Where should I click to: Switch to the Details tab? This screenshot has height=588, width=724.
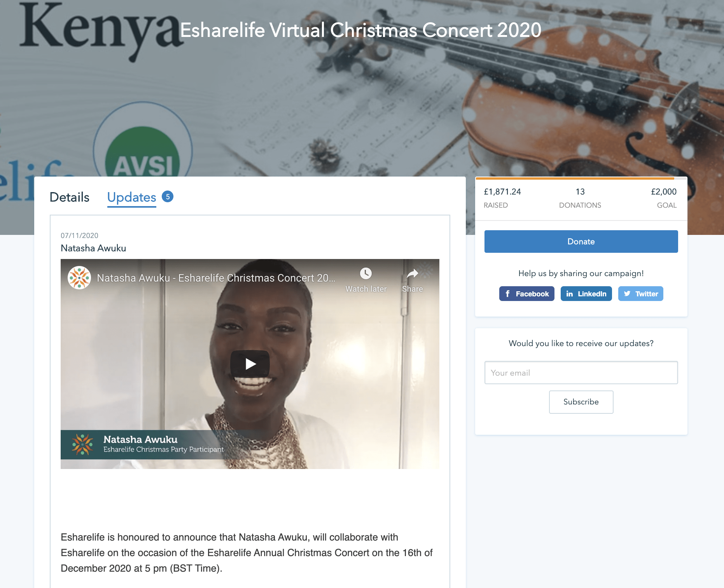pyautogui.click(x=70, y=197)
